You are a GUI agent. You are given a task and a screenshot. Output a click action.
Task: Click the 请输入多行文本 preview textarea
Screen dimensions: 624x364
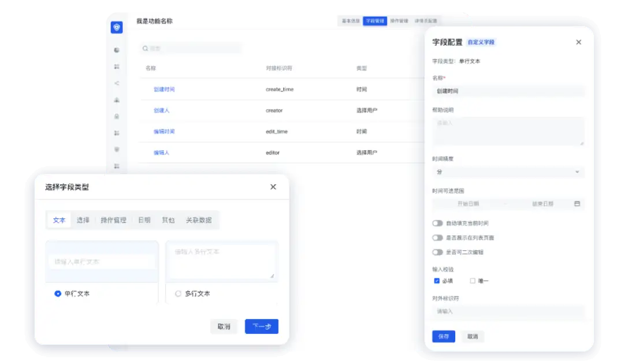222,261
